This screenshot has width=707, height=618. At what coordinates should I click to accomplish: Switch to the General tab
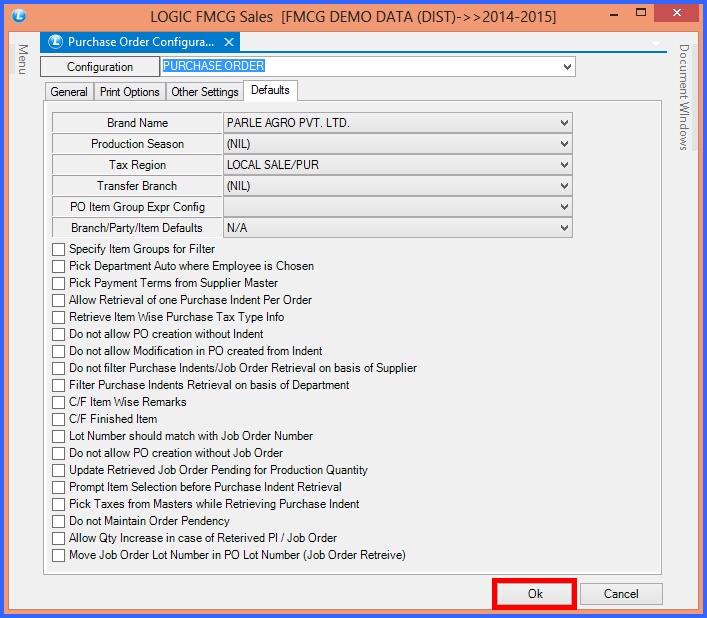pos(69,92)
